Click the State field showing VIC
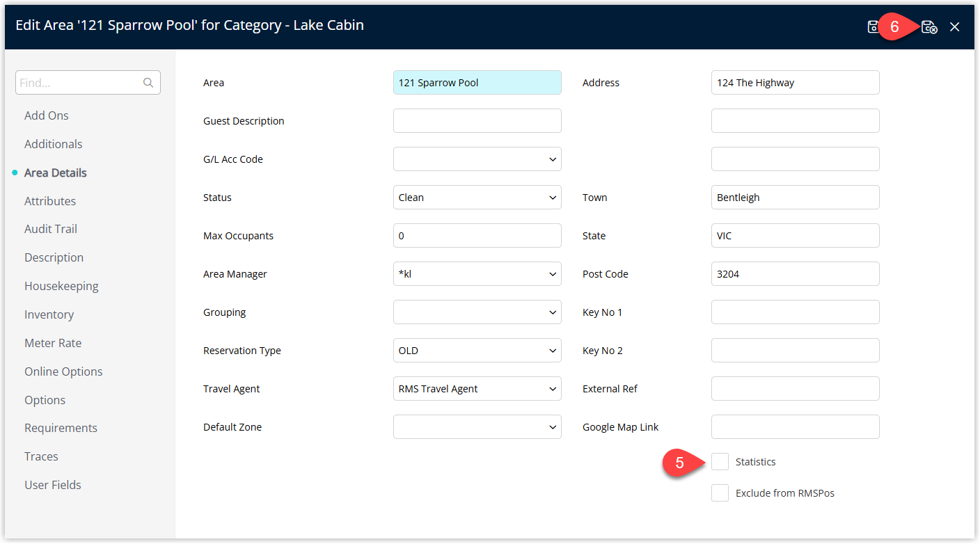980x544 pixels. (796, 236)
